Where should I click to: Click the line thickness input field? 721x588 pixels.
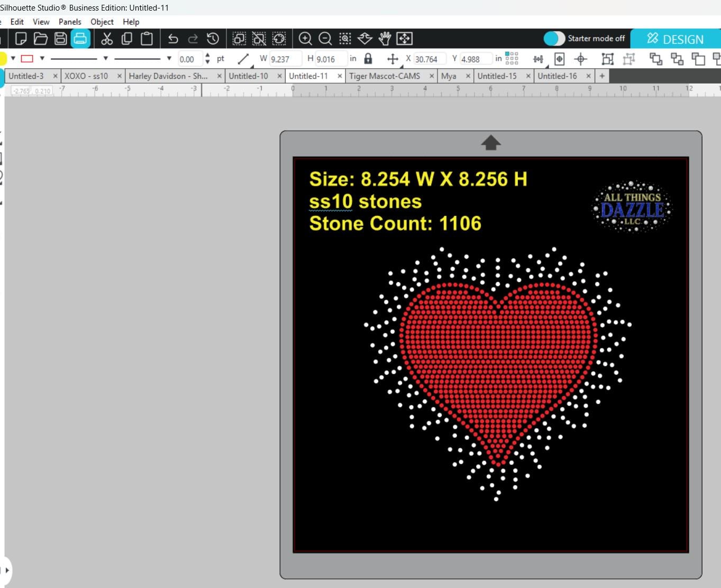point(190,59)
